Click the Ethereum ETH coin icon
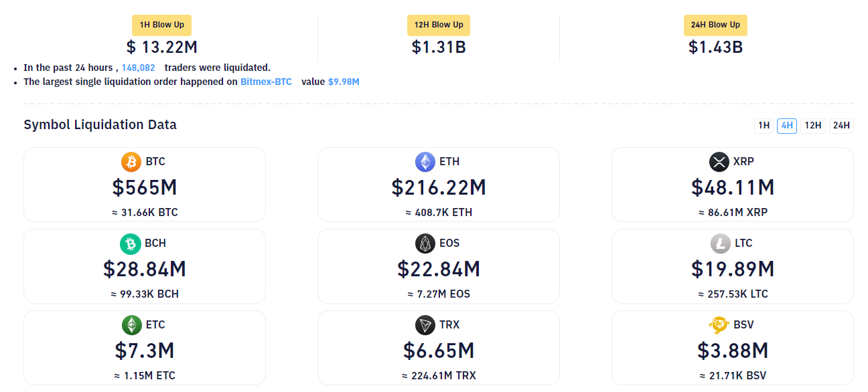 tap(425, 162)
